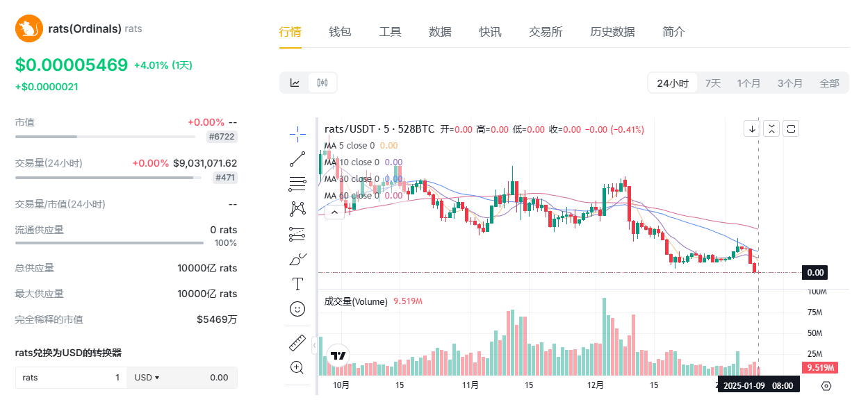Select the Fibonacci retracement tool
The width and height of the screenshot is (868, 411).
click(x=297, y=184)
